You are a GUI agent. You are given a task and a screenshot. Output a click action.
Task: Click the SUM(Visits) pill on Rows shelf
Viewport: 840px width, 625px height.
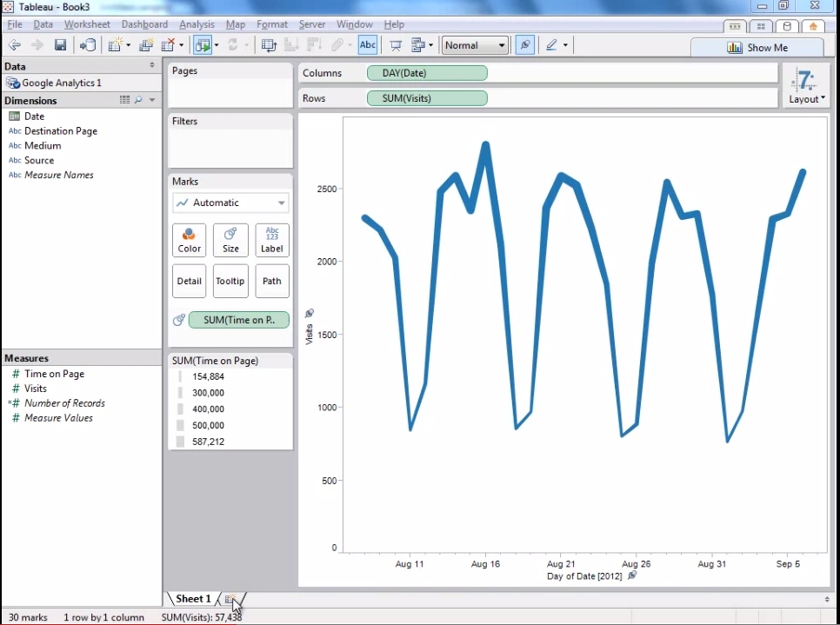pyautogui.click(x=427, y=98)
